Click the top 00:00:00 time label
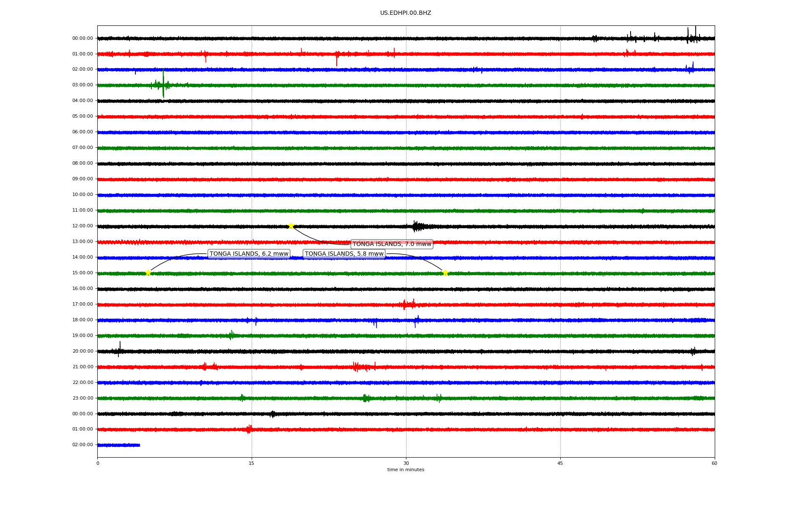This screenshot has height=508, width=812. [x=82, y=39]
